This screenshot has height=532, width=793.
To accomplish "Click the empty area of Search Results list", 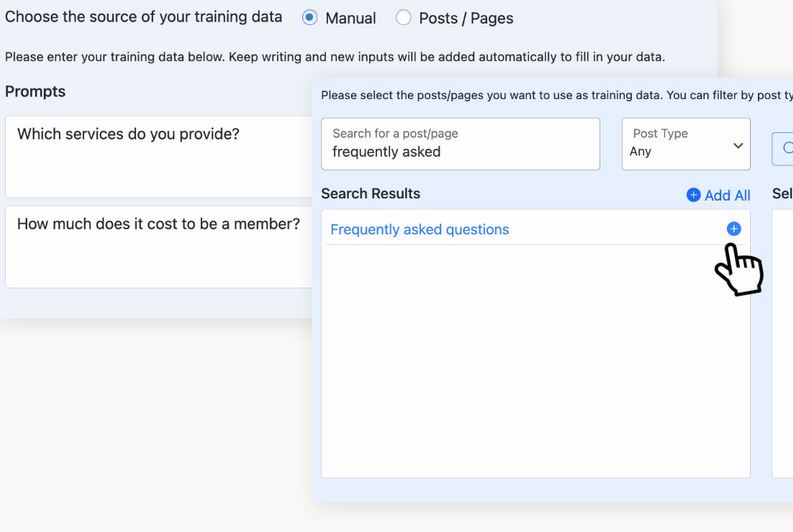I will (x=536, y=361).
